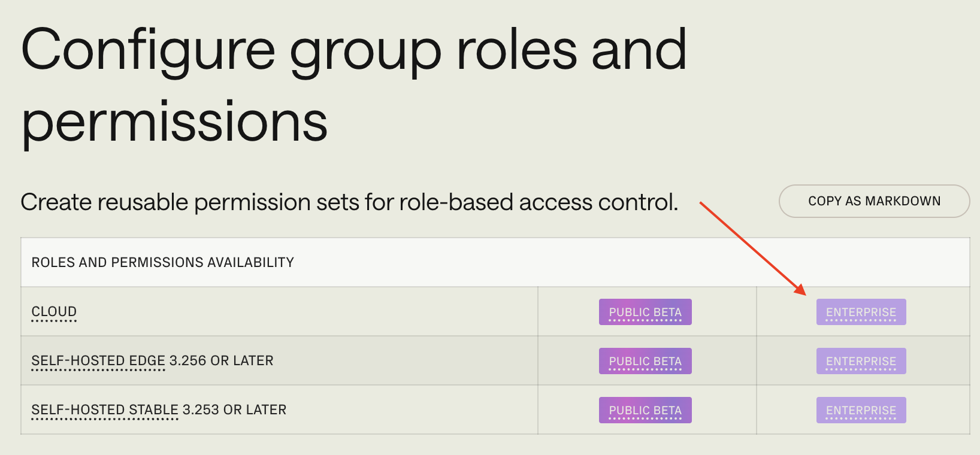Click the SELF-HOSTED EDGE underlined term
Viewport: 980px width, 455px height.
98,361
